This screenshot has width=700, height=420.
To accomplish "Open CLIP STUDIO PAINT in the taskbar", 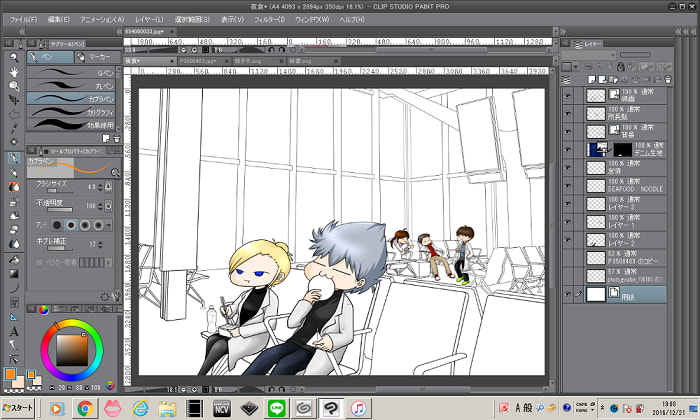I will pyautogui.click(x=331, y=408).
